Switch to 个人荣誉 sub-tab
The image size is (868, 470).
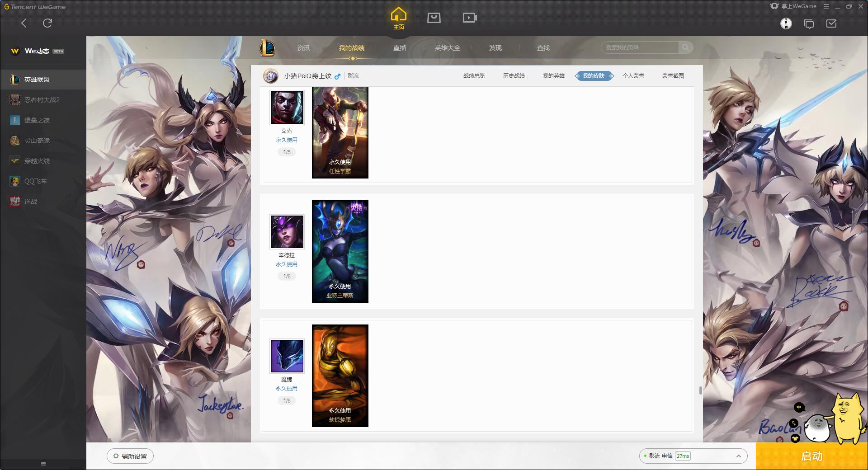click(633, 76)
